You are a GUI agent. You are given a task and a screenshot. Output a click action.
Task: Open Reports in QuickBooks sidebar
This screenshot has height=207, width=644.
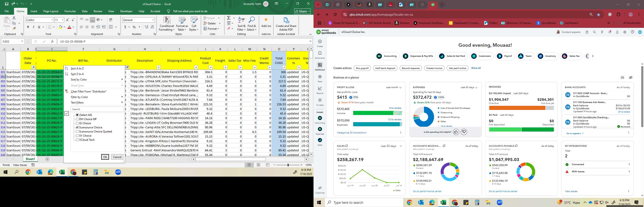(320, 90)
